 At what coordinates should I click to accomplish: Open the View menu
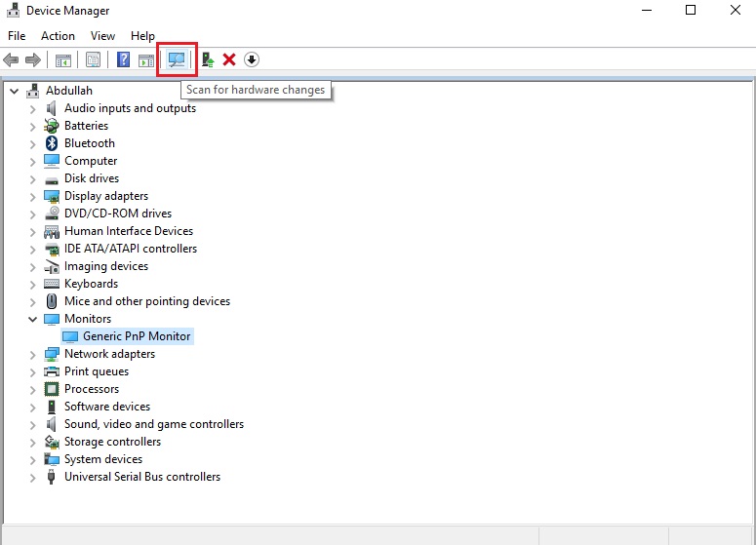(x=102, y=36)
